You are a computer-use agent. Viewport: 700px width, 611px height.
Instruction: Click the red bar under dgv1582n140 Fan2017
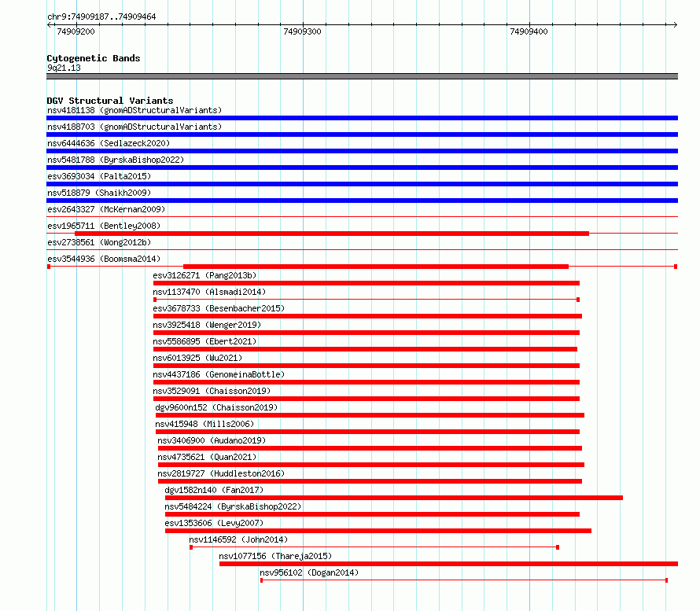point(394,498)
